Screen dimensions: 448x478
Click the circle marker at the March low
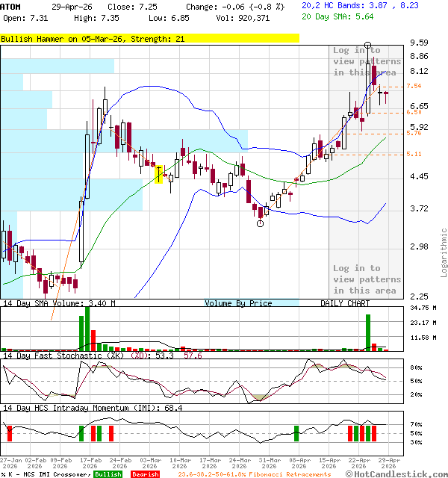tap(261, 223)
